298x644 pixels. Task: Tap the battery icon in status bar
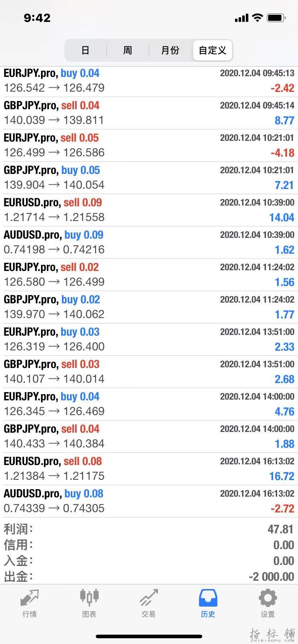pos(276,18)
